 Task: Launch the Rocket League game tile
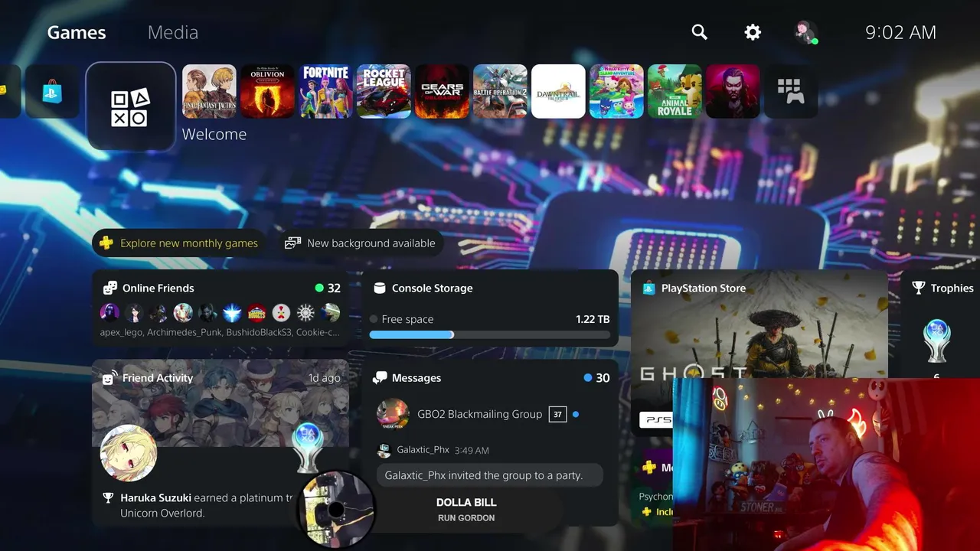(384, 91)
